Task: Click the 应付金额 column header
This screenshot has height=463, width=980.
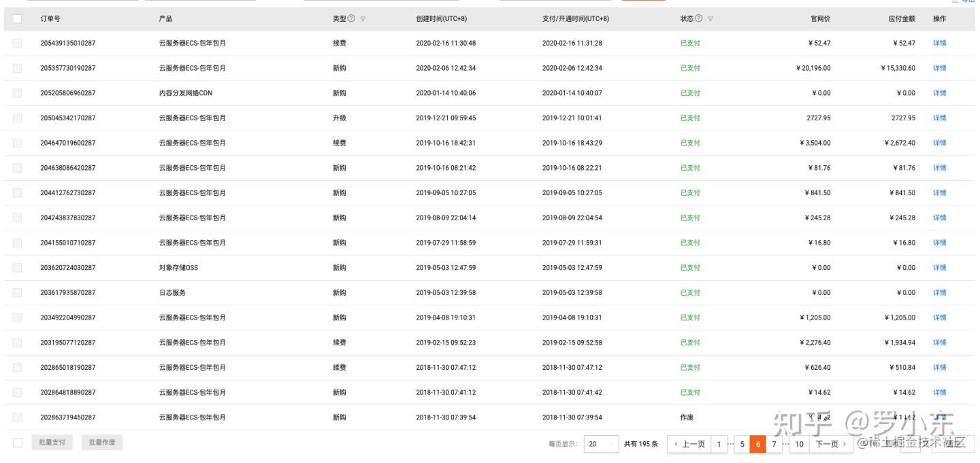Action: tap(902, 18)
